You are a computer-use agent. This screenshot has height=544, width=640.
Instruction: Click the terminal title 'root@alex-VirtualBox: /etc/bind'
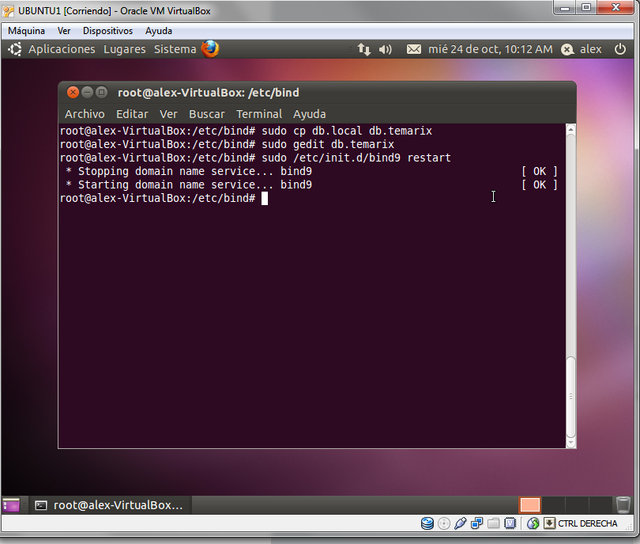(x=208, y=93)
